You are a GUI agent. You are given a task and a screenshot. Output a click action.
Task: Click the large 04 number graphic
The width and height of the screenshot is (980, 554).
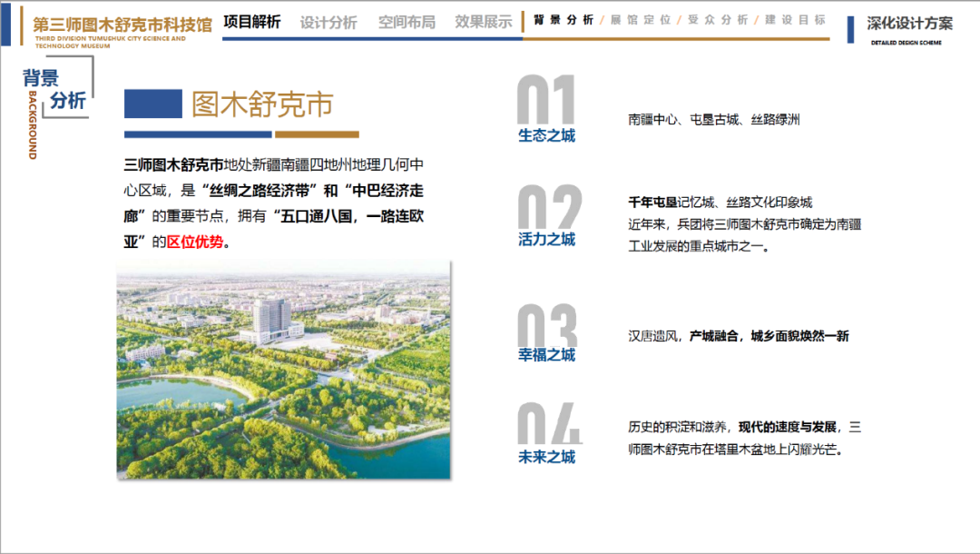pos(549,423)
